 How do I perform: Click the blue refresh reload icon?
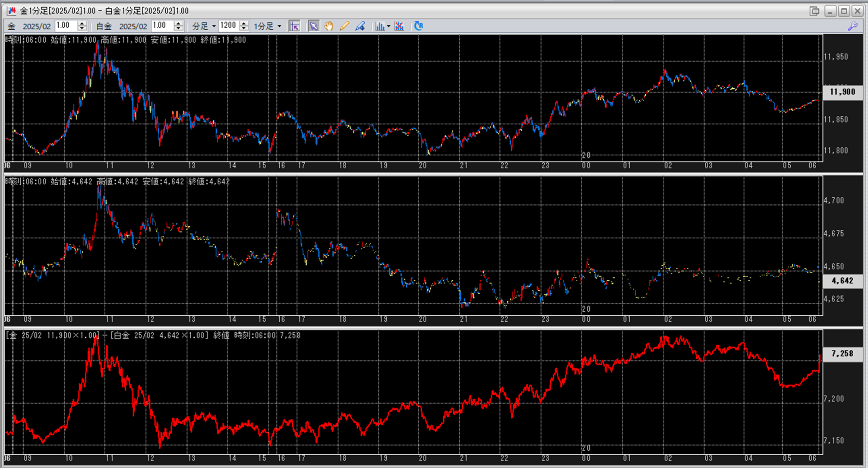click(x=418, y=26)
